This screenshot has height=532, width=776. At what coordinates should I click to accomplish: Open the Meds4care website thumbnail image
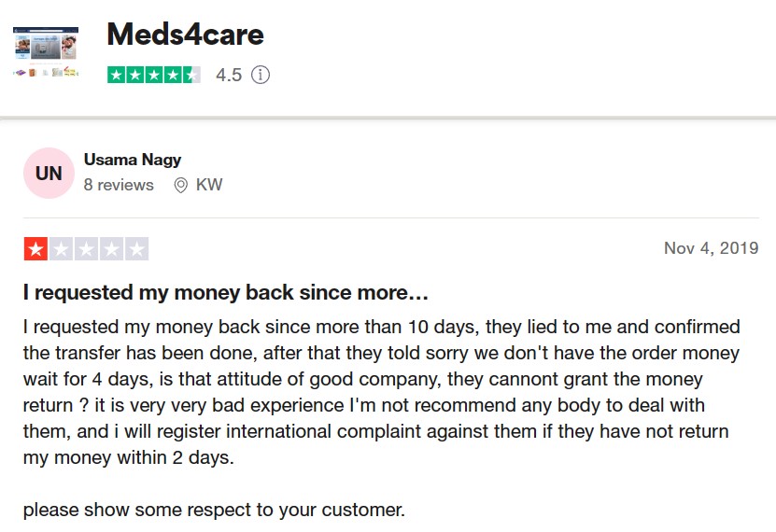[x=46, y=52]
